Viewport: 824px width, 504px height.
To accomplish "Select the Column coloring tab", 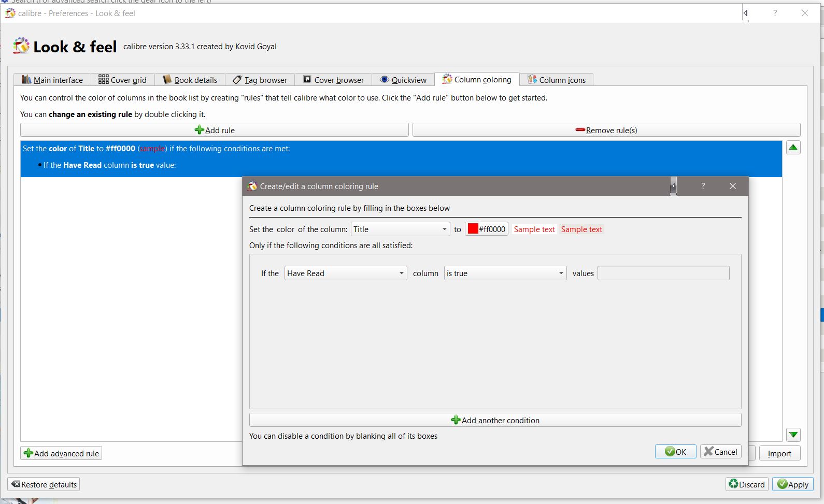I will click(x=477, y=79).
